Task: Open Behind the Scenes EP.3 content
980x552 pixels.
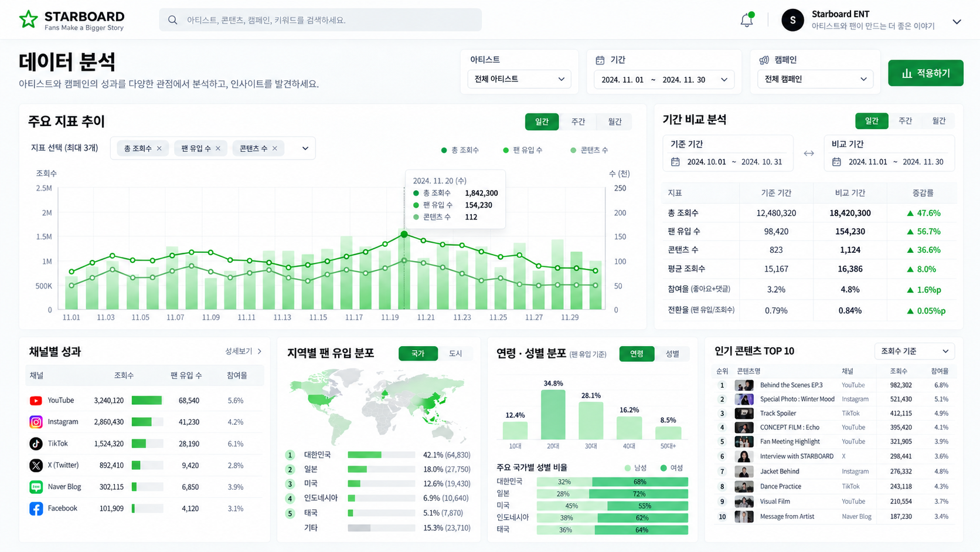Action: click(x=791, y=385)
